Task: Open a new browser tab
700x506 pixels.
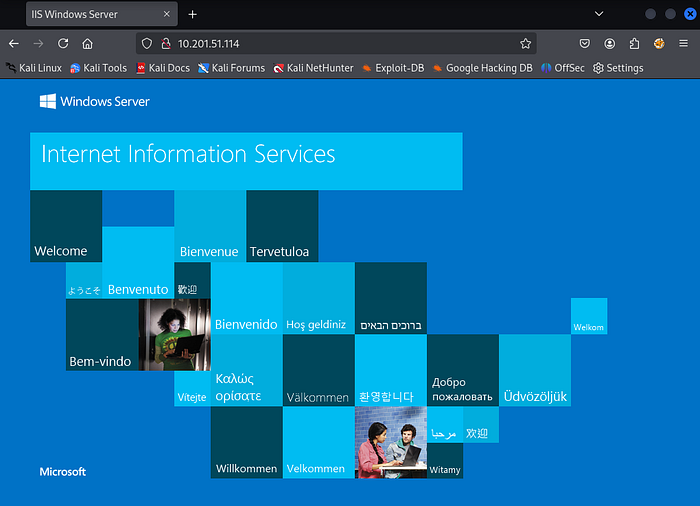Action: [192, 14]
